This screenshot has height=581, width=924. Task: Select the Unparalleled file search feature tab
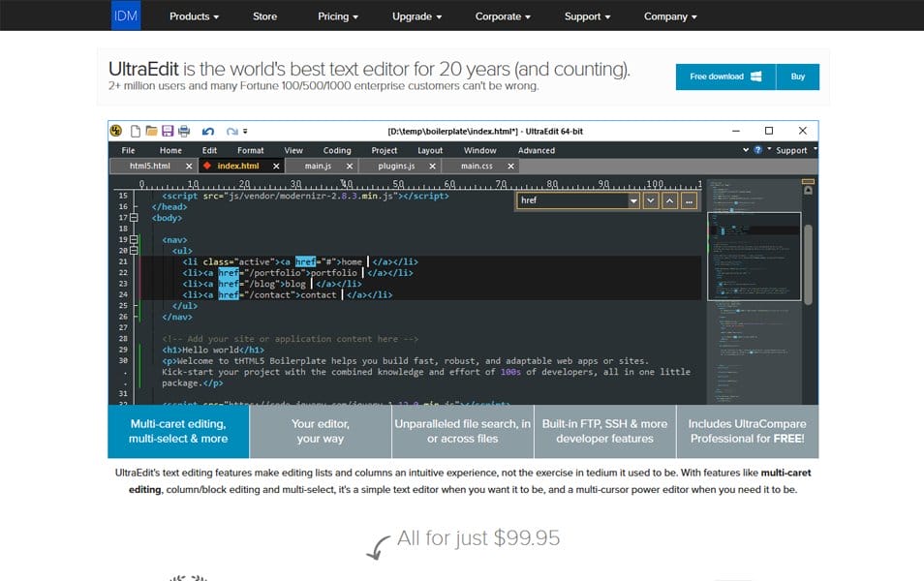tap(463, 431)
